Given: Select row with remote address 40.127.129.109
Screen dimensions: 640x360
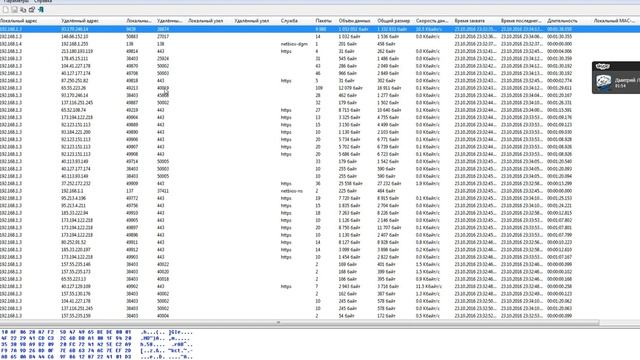Looking at the screenshot, I should click(x=320, y=287).
